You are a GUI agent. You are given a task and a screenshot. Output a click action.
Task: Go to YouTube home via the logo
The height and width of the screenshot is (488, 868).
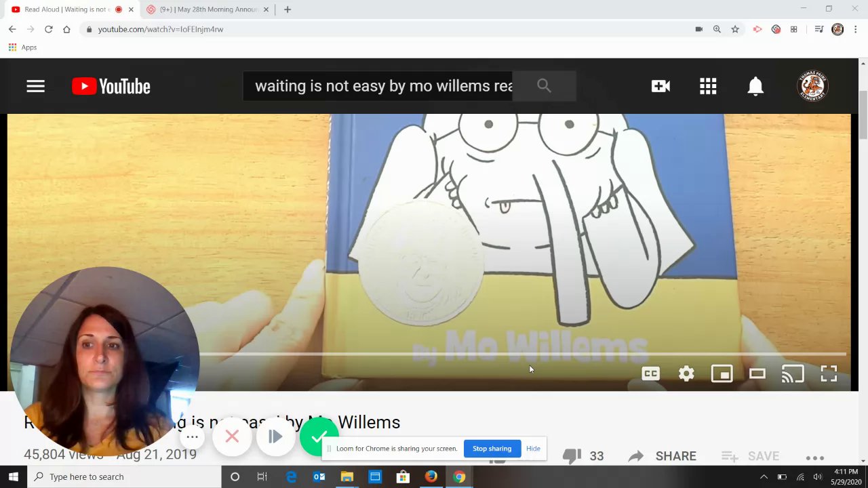pos(111,86)
